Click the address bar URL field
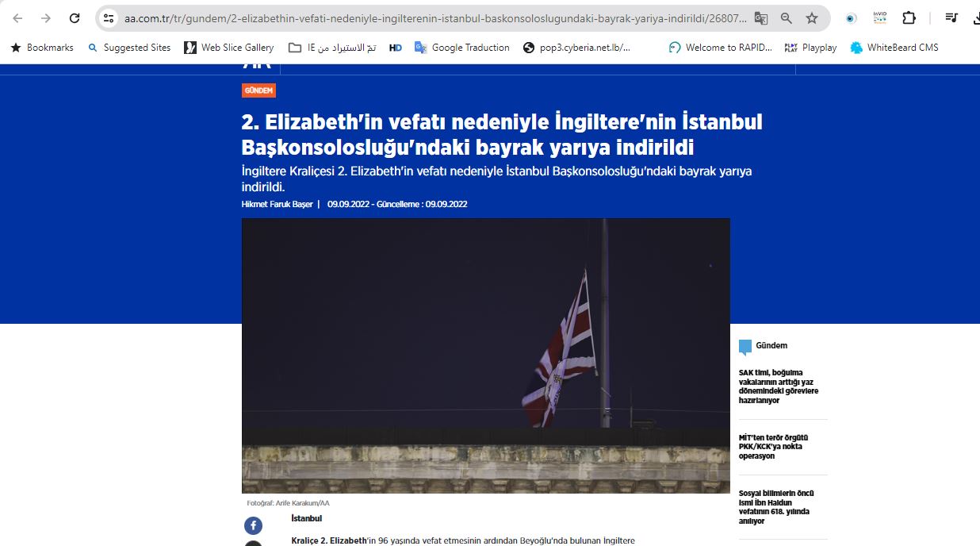 [x=428, y=18]
